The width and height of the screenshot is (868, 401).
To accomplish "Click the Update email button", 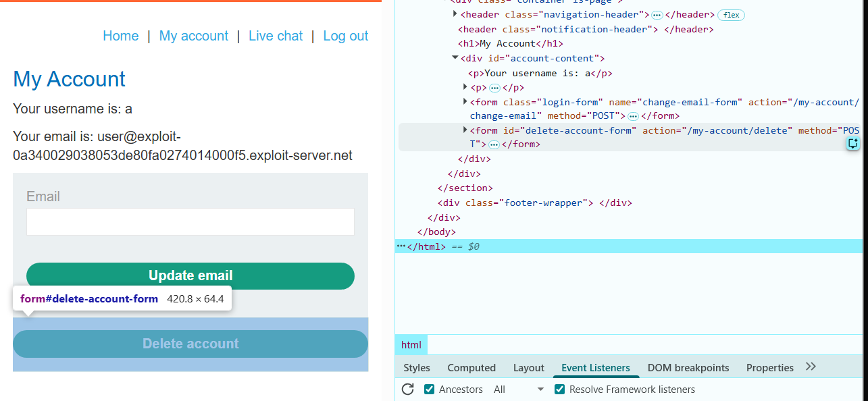I will point(190,275).
